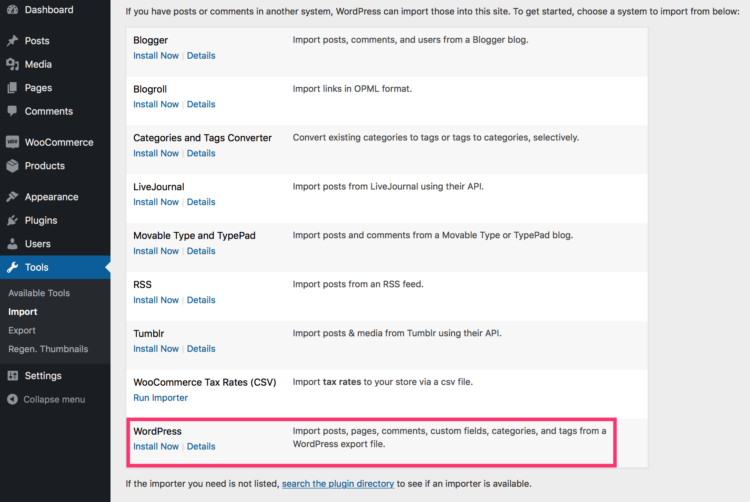Open Available Tools submenu item
750x502 pixels.
39,293
